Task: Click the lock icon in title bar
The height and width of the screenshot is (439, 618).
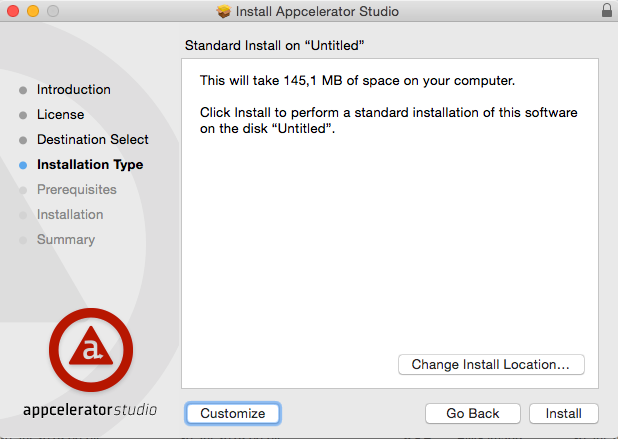Action: point(607,11)
